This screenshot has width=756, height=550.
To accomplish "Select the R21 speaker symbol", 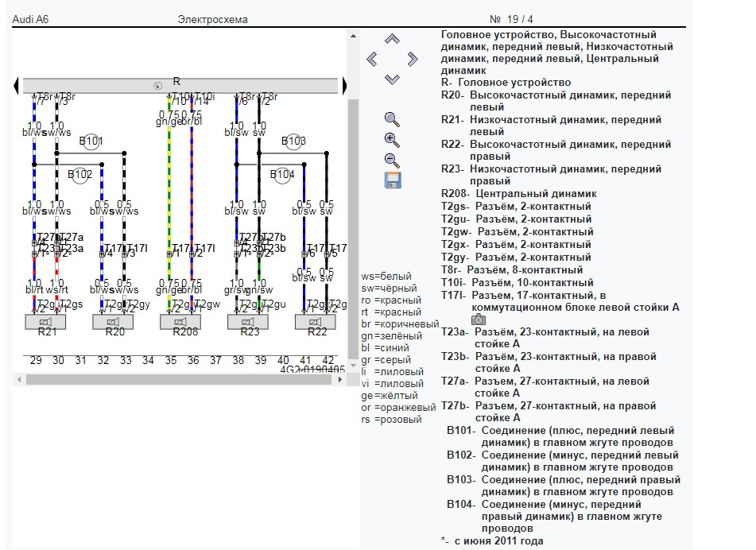I will [45, 322].
